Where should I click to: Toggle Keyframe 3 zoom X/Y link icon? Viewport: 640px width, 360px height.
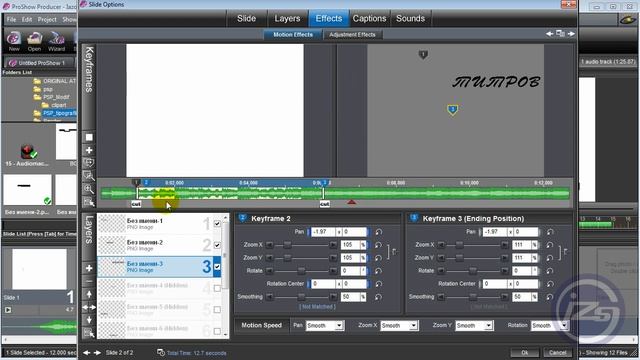(x=564, y=252)
